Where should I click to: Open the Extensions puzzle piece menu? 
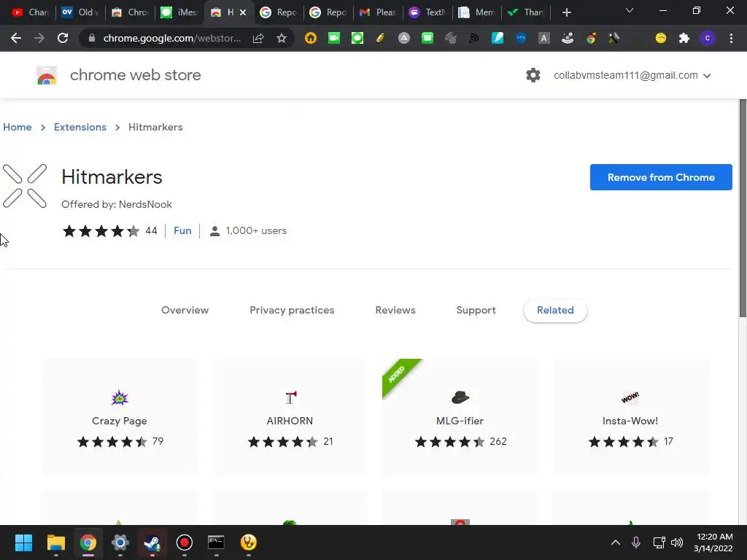pos(684,38)
